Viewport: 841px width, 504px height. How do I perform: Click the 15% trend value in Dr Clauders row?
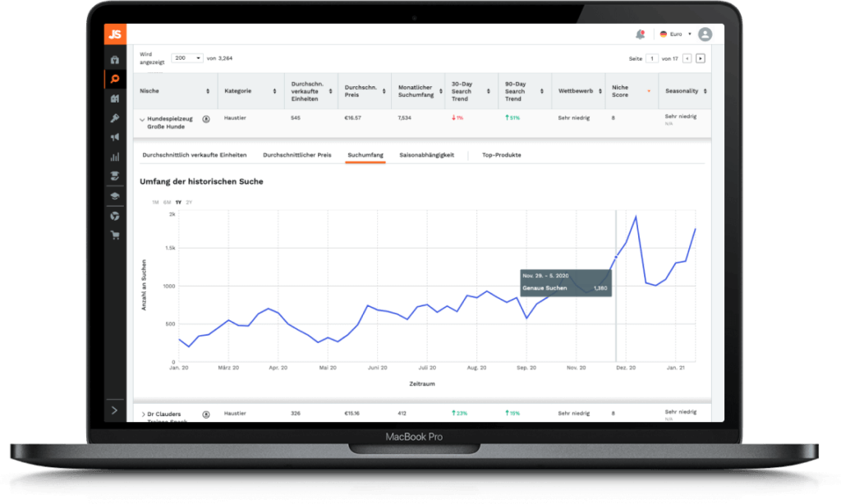pos(512,414)
